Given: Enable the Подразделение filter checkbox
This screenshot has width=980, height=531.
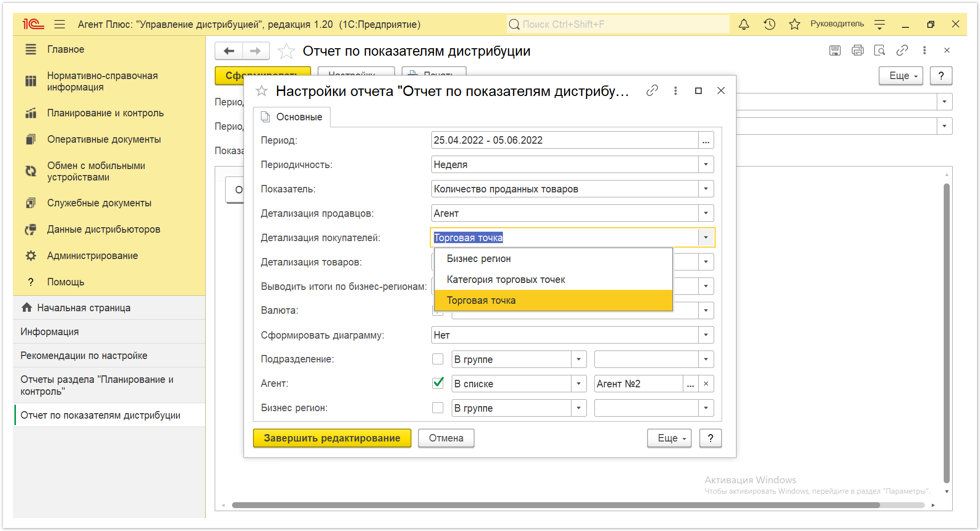Looking at the screenshot, I should pos(438,359).
